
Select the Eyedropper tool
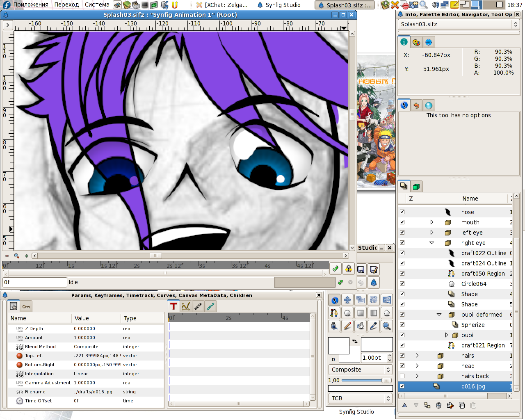[x=374, y=326]
